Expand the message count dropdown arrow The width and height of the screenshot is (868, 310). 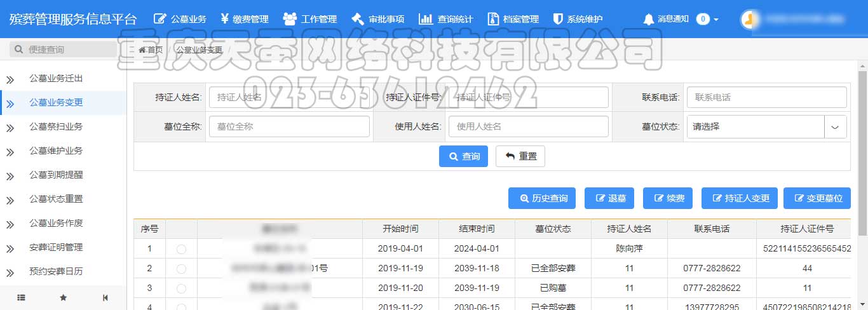point(716,19)
